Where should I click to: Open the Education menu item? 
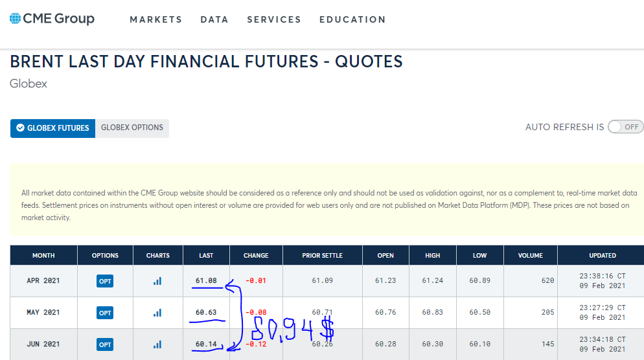(x=352, y=19)
